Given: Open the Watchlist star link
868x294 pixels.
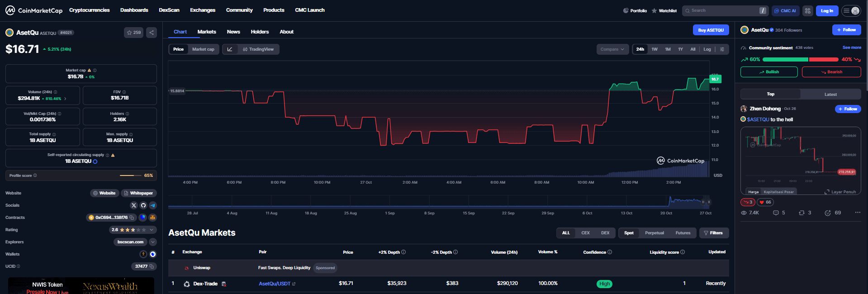Looking at the screenshot, I should (x=664, y=10).
